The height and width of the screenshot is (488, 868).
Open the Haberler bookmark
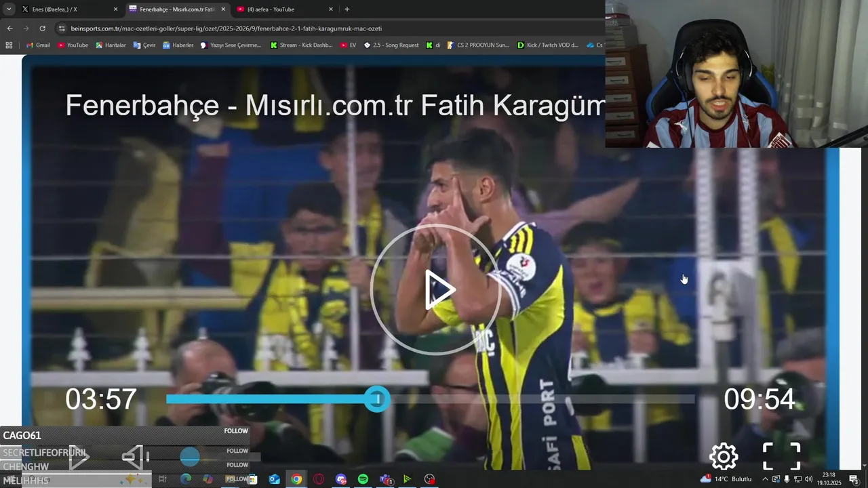[178, 45]
